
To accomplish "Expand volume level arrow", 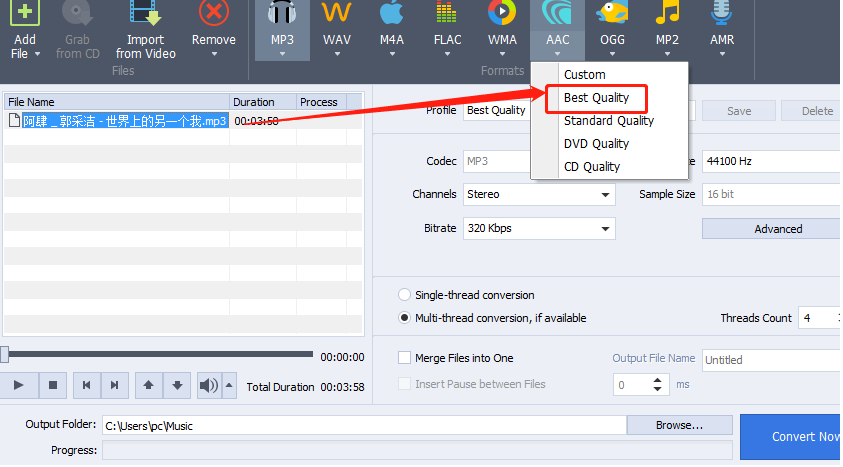I will coord(229,385).
